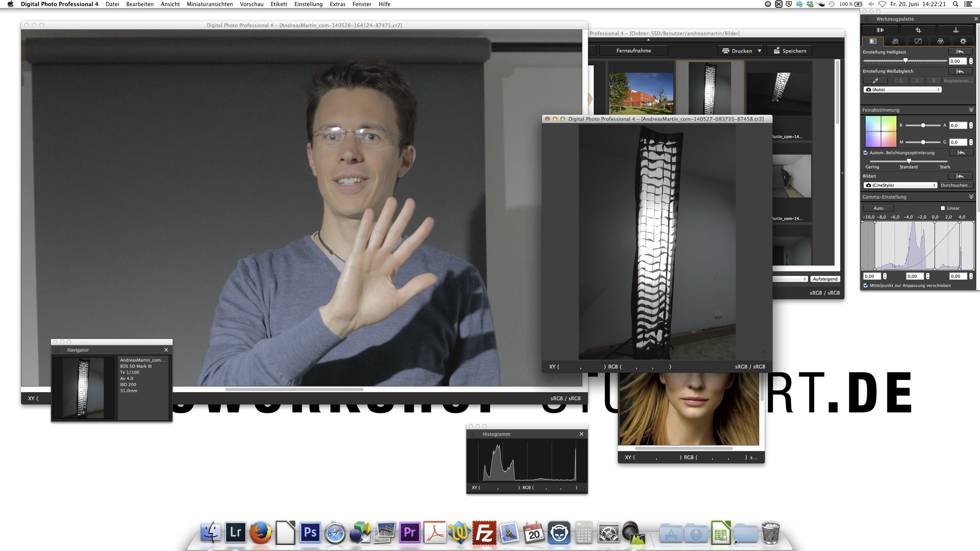
Task: Open the Bildart CineStyle dropdown
Action: 900,185
